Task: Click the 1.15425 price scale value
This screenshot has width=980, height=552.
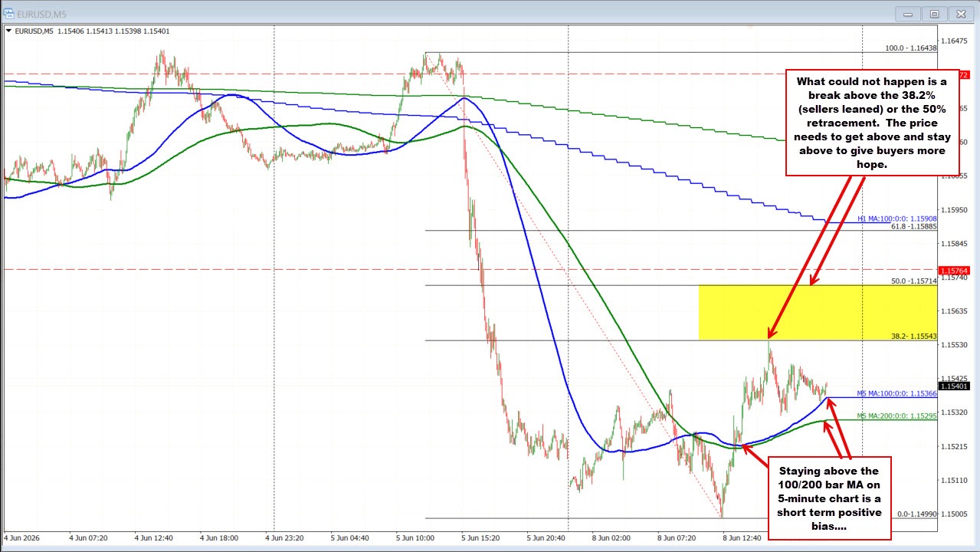Action: (955, 379)
